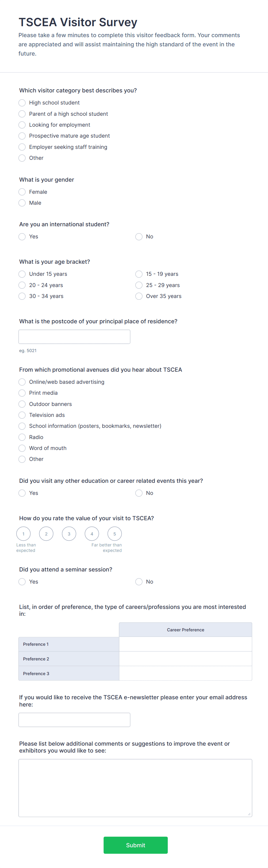The height and width of the screenshot is (868, 268).
Task: Select the High school student visitor category
Action: pos(22,103)
